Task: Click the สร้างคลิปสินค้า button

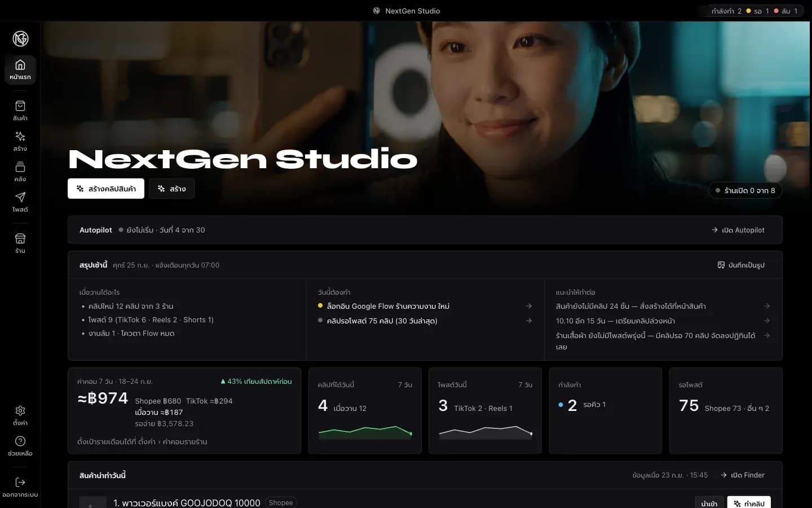Action: [x=106, y=189]
